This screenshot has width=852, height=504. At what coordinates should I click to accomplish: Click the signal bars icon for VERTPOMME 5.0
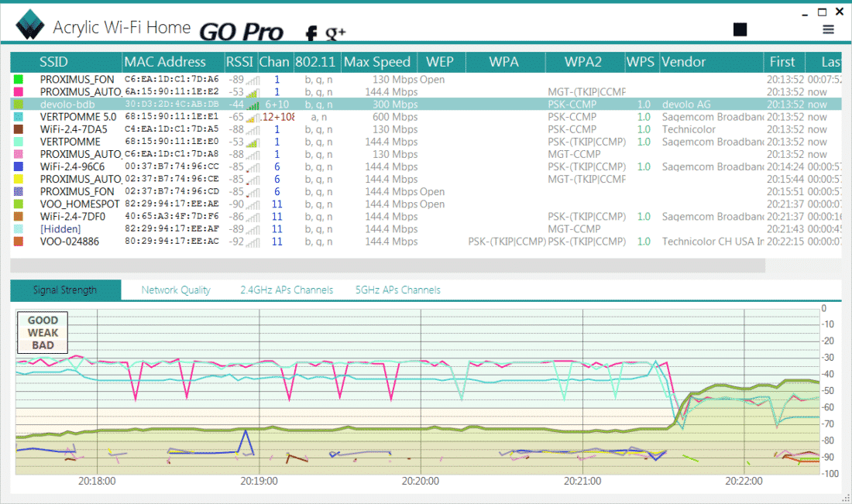coord(253,118)
